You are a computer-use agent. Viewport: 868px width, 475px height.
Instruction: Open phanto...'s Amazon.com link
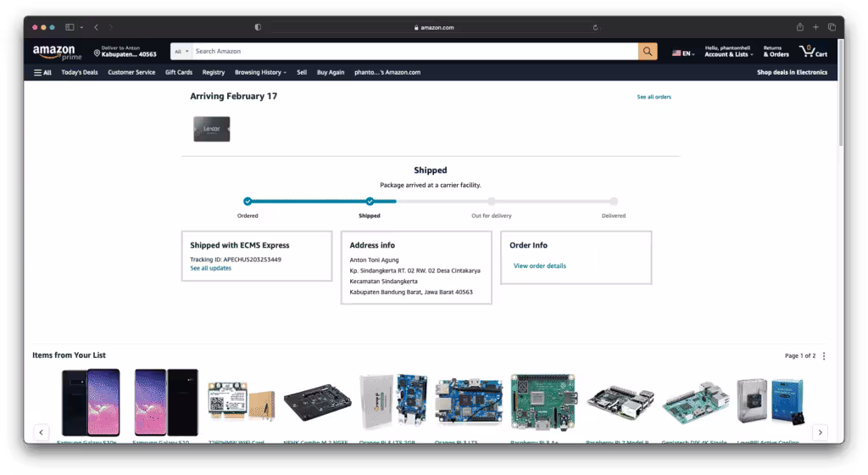pos(387,73)
